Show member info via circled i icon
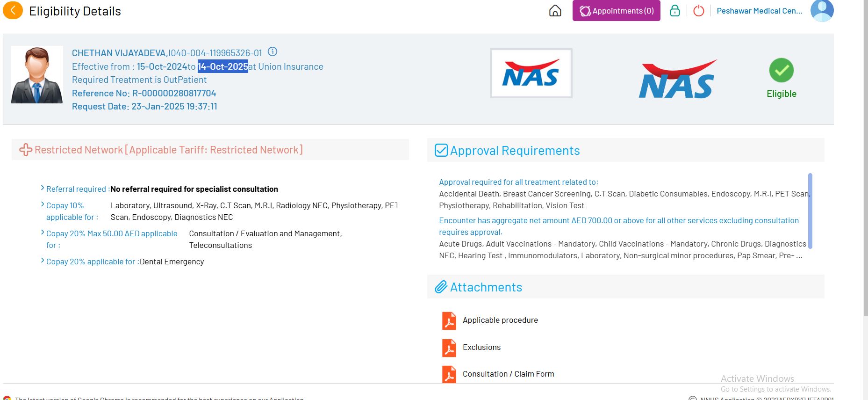The height and width of the screenshot is (400, 868). click(x=273, y=52)
